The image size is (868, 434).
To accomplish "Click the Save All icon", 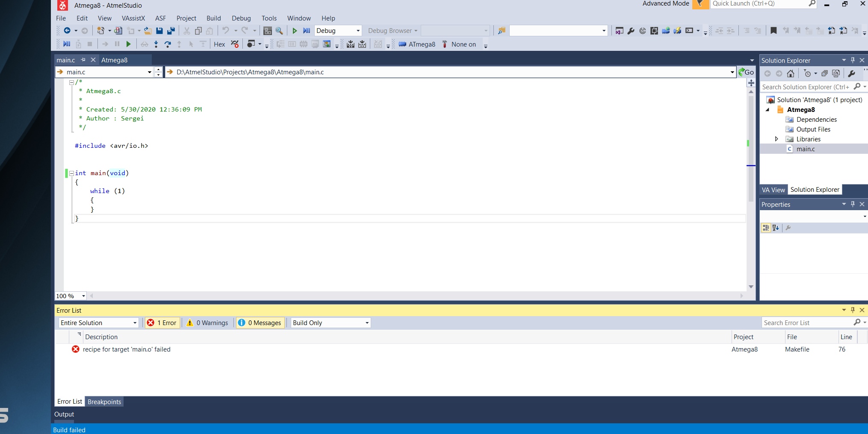I will coord(171,31).
